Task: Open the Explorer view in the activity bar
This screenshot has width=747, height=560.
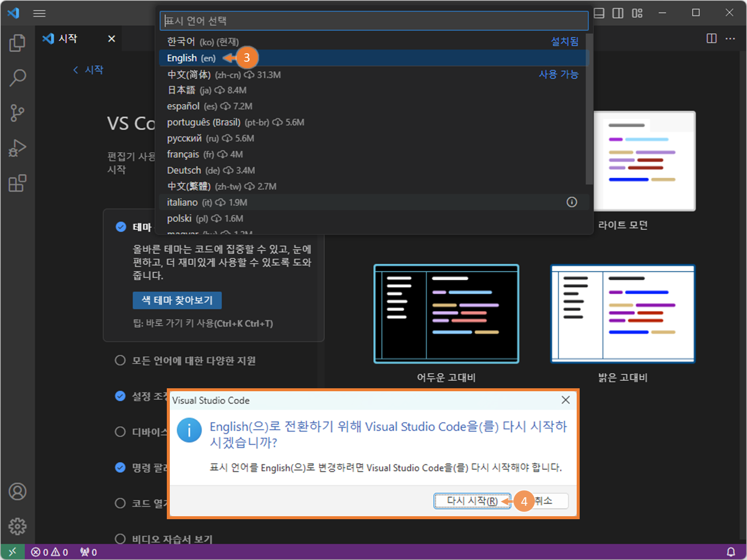Action: pyautogui.click(x=17, y=43)
